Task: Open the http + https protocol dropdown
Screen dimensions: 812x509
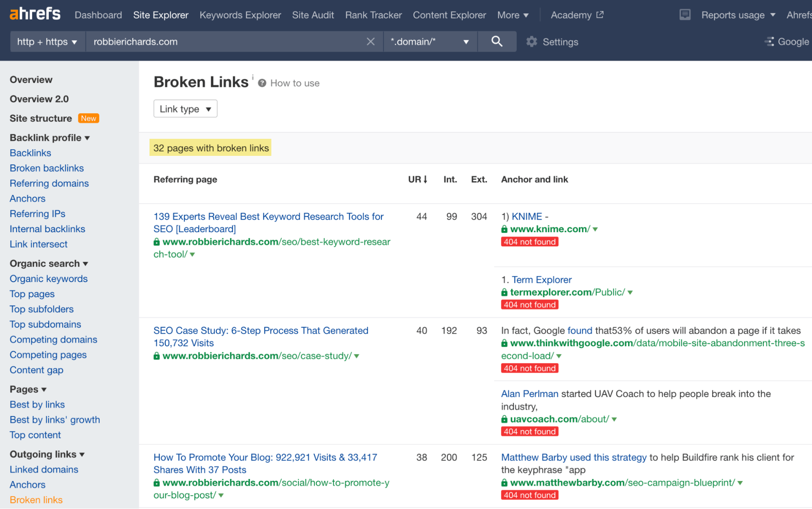Action: (47, 41)
